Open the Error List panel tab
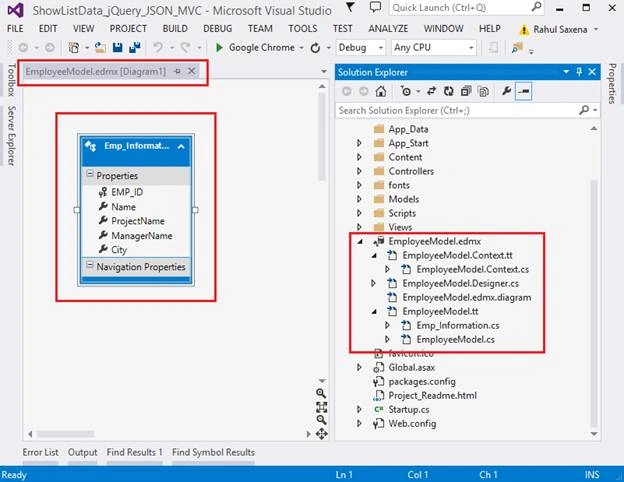Viewport: 624px width, 482px height. coord(40,453)
